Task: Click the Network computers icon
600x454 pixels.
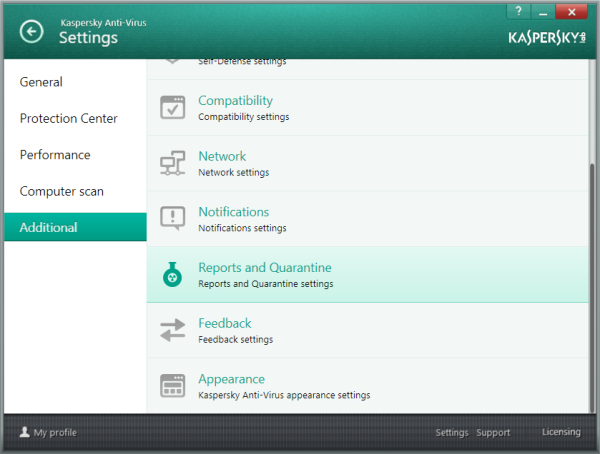Action: click(173, 164)
